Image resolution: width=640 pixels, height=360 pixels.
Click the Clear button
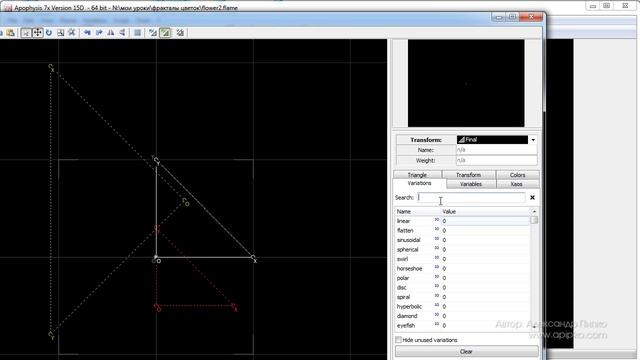pos(467,351)
